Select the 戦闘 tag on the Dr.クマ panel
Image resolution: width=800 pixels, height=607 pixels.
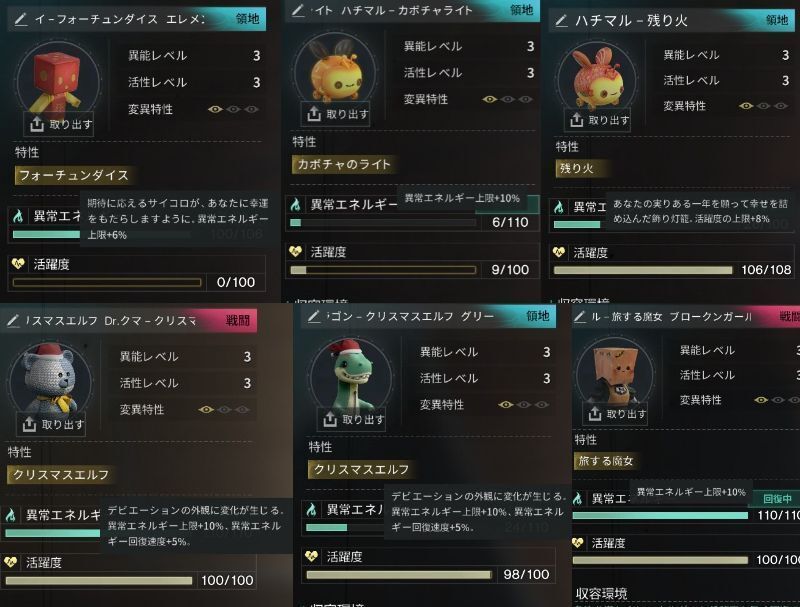click(238, 320)
